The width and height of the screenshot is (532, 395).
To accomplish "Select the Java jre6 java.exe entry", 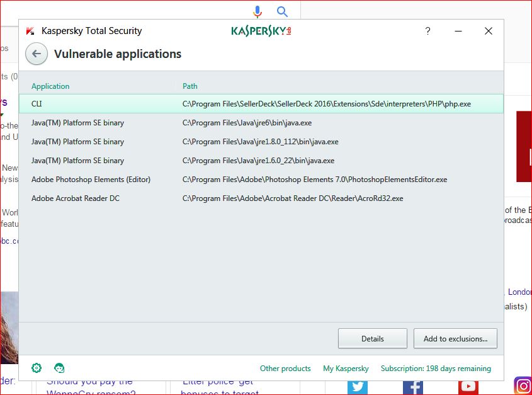I will coord(261,123).
